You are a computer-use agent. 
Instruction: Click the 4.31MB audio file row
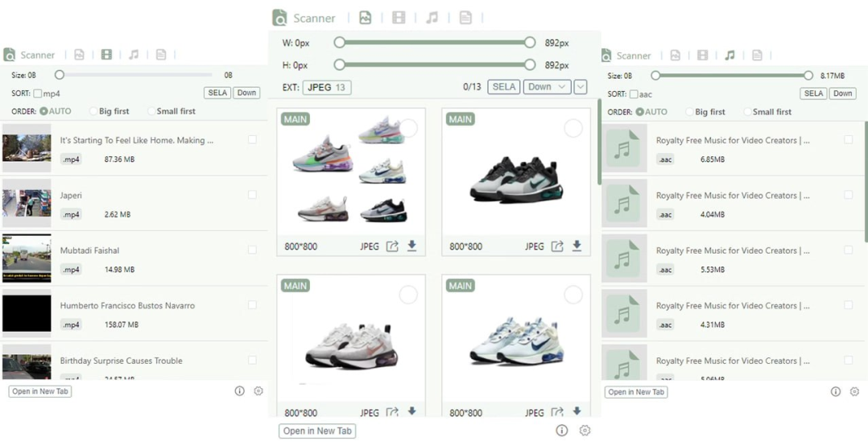(733, 314)
